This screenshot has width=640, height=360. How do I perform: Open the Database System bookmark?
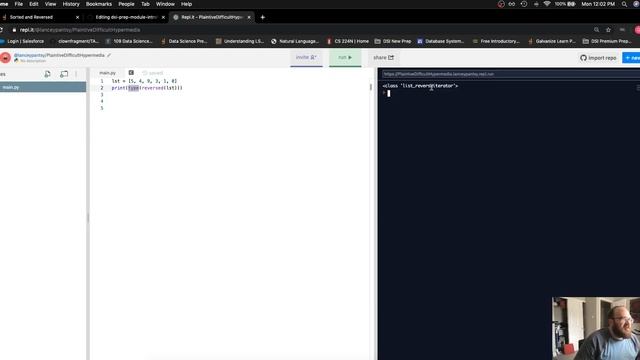(x=441, y=41)
